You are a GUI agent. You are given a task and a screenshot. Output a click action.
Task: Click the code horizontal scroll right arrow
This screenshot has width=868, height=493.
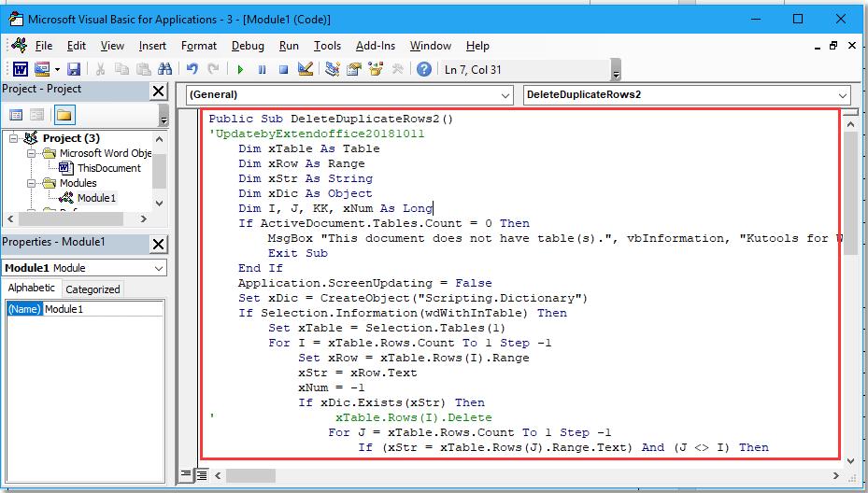[836, 475]
